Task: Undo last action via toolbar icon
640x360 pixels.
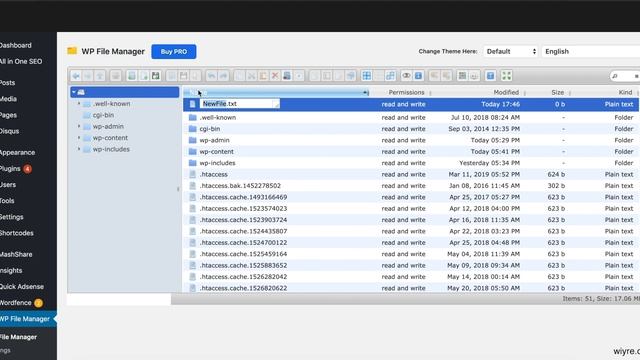Action: (211, 76)
